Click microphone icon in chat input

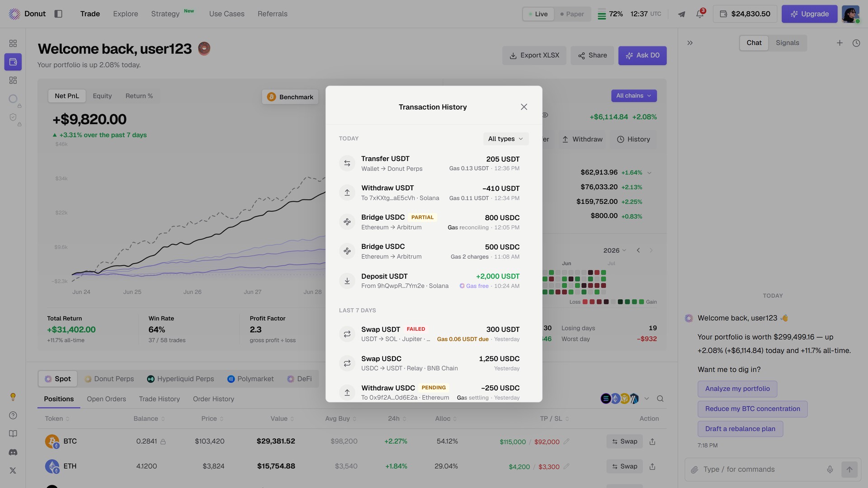(x=830, y=469)
